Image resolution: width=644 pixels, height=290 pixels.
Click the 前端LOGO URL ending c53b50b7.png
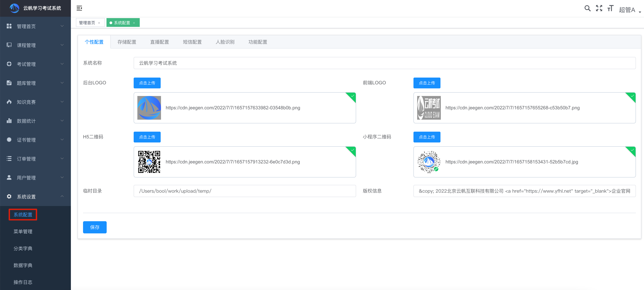[x=513, y=108]
